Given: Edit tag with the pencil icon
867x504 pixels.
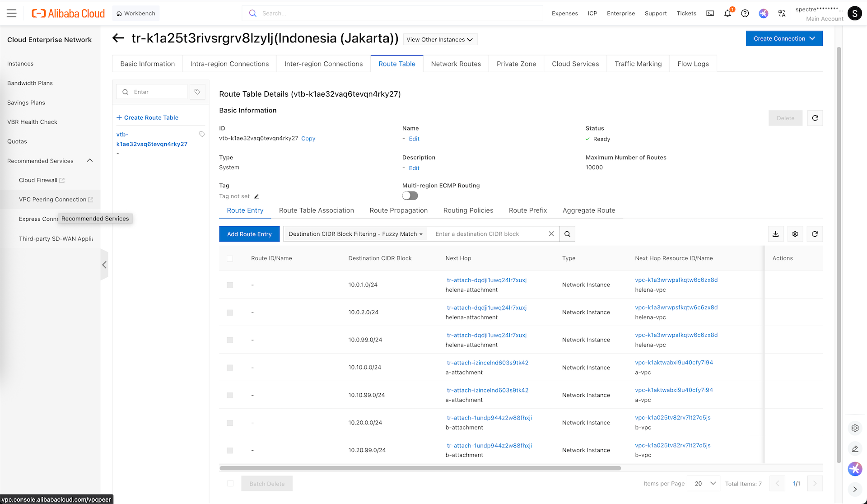Looking at the screenshot, I should [256, 196].
